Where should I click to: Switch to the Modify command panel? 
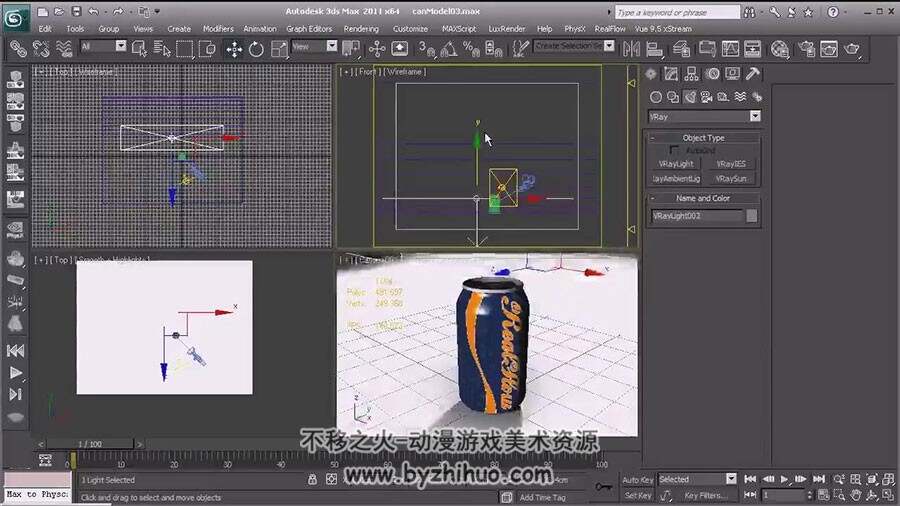(671, 73)
